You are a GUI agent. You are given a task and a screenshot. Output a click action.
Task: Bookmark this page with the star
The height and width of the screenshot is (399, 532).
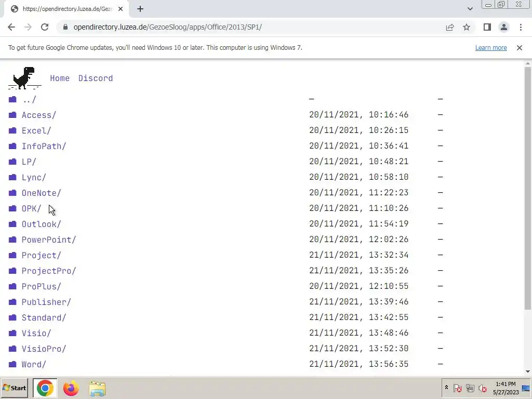(x=467, y=27)
